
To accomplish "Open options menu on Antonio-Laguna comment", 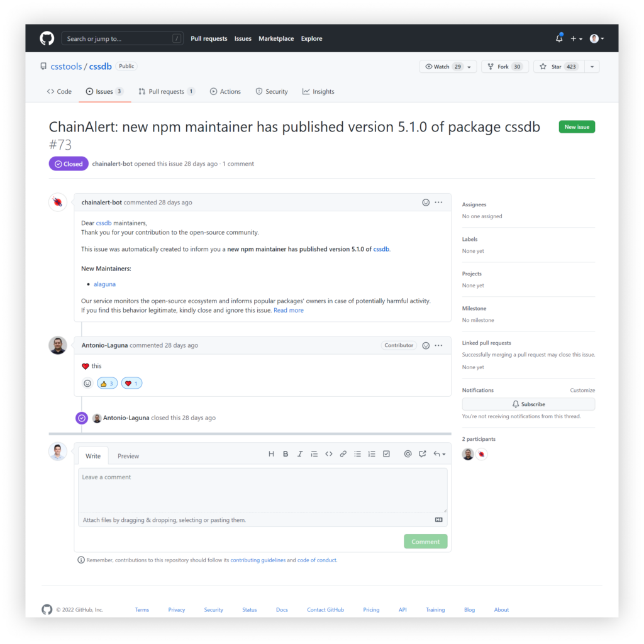I will point(438,345).
